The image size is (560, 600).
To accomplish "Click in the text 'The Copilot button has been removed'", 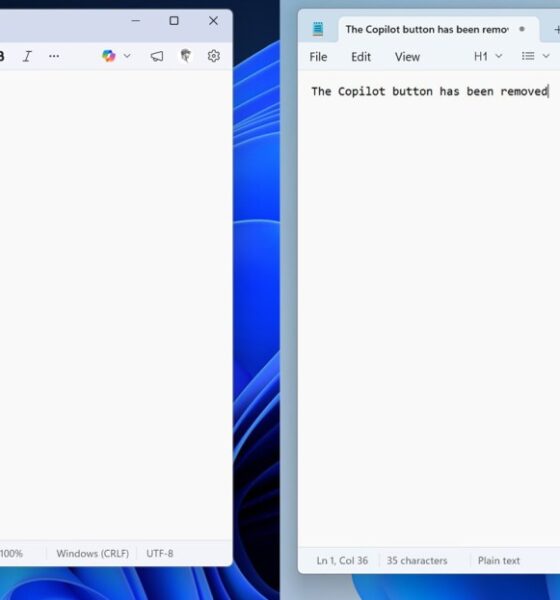I will point(429,91).
